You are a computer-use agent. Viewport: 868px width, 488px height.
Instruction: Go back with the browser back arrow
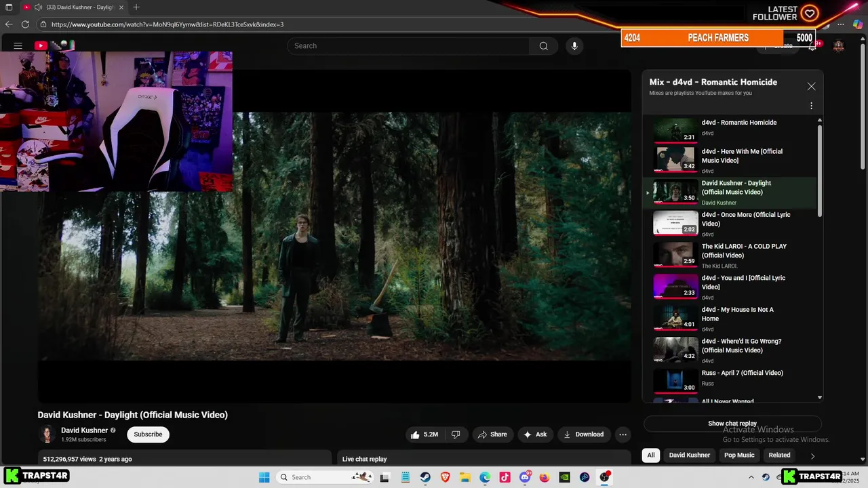pyautogui.click(x=9, y=24)
